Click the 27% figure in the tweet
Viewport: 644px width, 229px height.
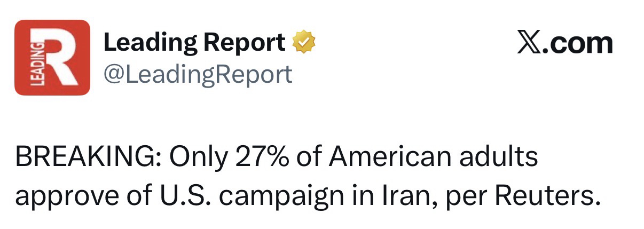coord(255,158)
